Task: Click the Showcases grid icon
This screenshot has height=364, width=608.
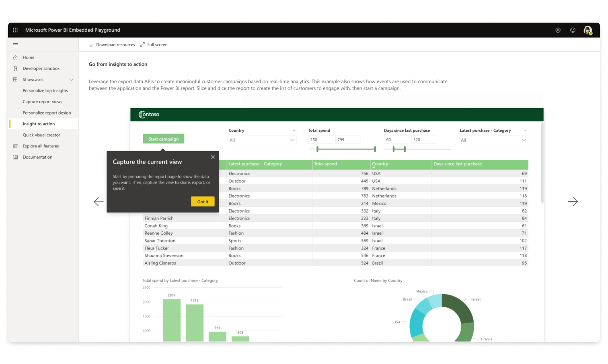Action: pyautogui.click(x=15, y=80)
